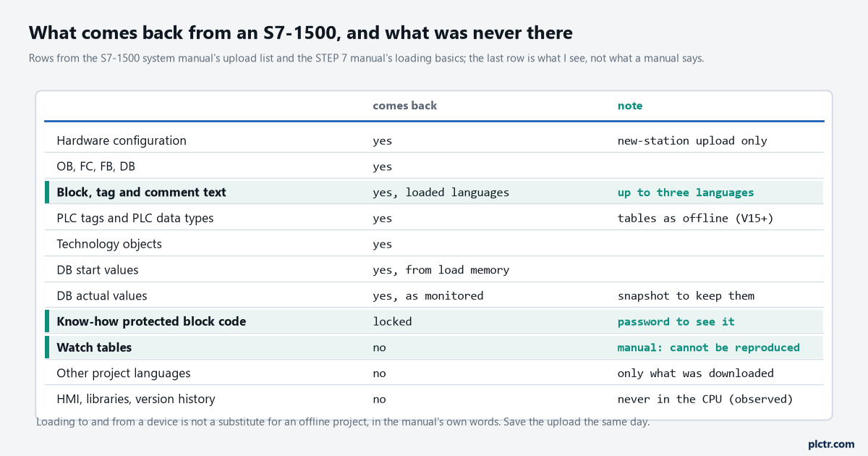Select the Hardware configuration row label
This screenshot has height=456, width=868.
pyautogui.click(x=122, y=140)
